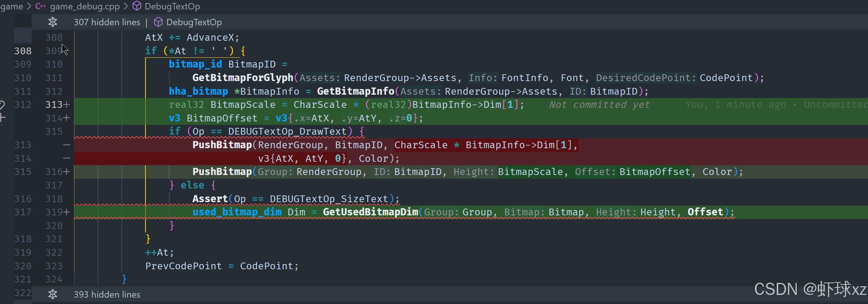Click DEBUGTextOp_SizeText identifier
This screenshot has height=304, width=868.
[329, 199]
